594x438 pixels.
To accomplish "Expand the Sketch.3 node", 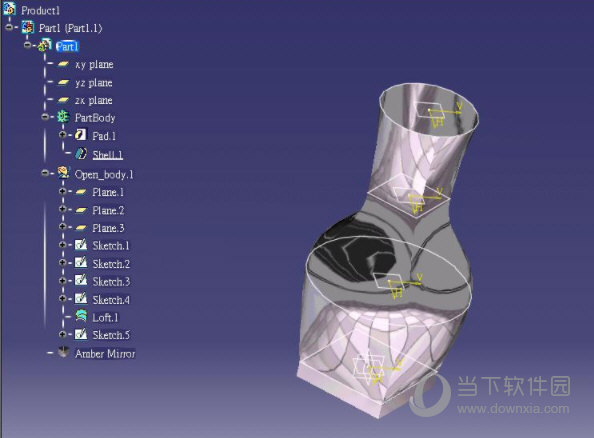I will (63, 281).
